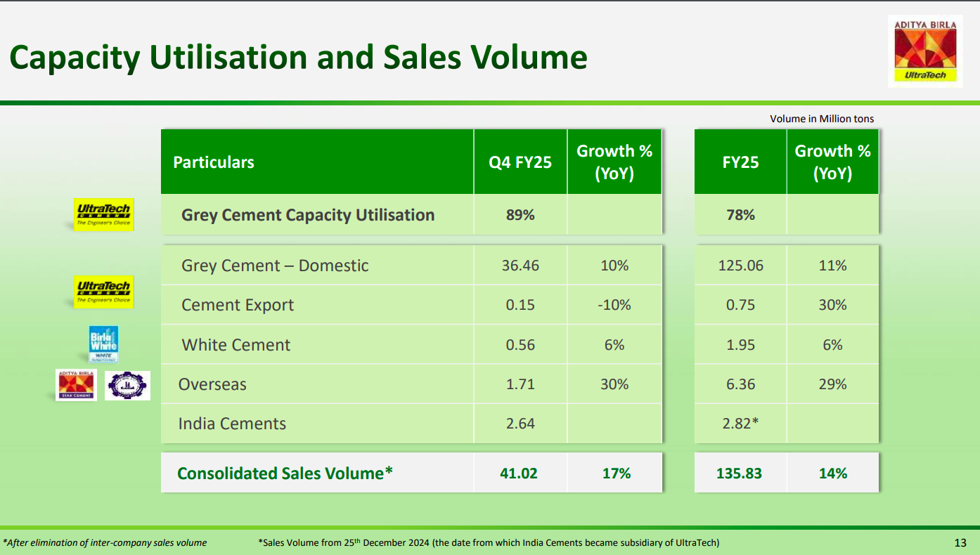Click the Volume in Million tons note
980x555 pixels.
tap(822, 119)
